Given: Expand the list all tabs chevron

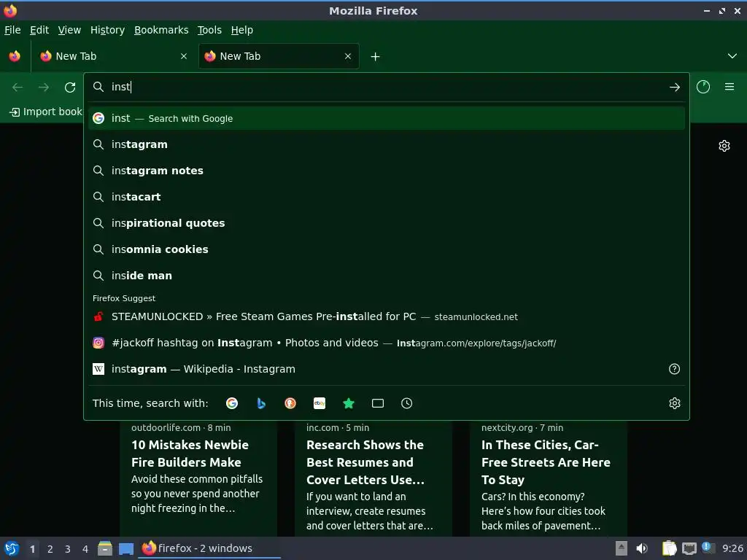Looking at the screenshot, I should (x=732, y=56).
